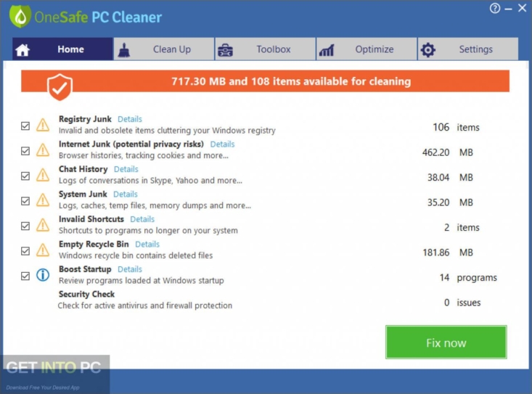Click the orange shield checkmark icon

(60, 87)
